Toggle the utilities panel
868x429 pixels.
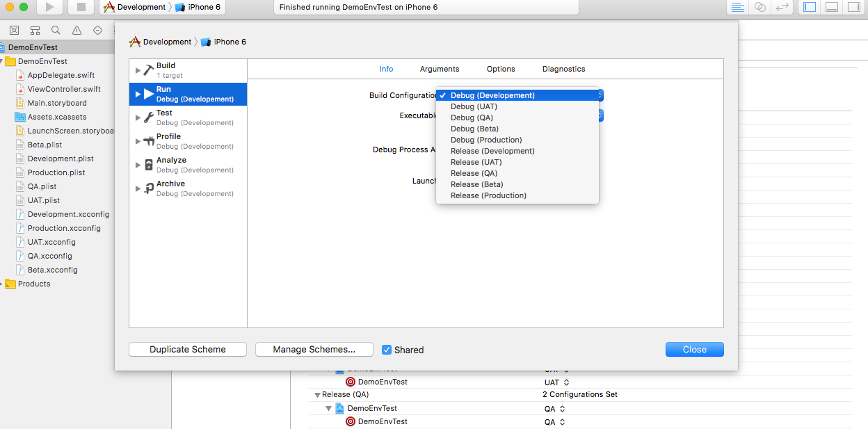[x=853, y=7]
